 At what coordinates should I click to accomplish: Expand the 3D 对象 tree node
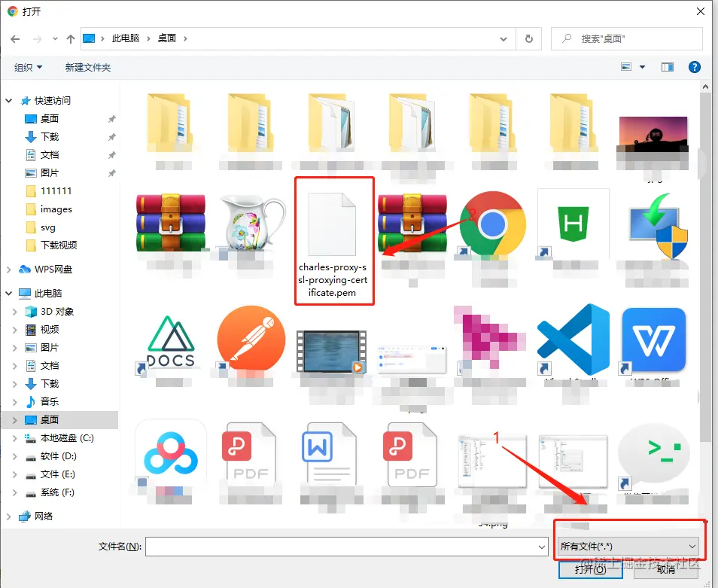pyautogui.click(x=14, y=312)
